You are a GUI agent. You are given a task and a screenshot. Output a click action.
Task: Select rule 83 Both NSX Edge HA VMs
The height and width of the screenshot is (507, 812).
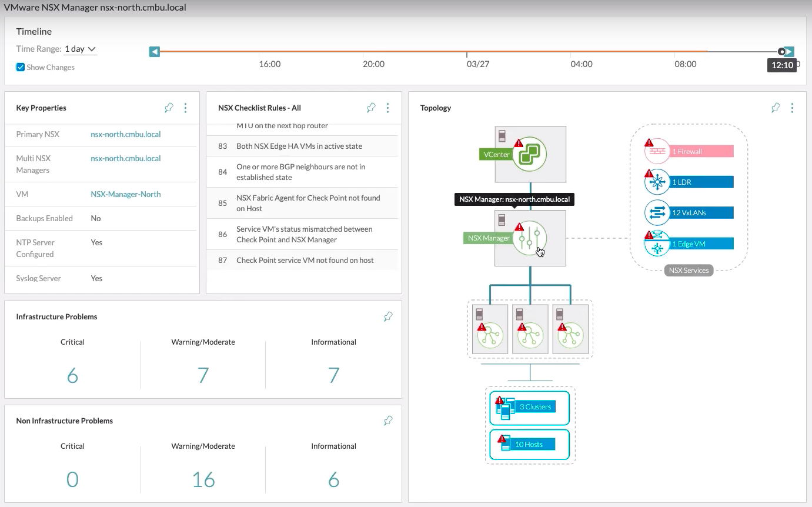[302, 146]
